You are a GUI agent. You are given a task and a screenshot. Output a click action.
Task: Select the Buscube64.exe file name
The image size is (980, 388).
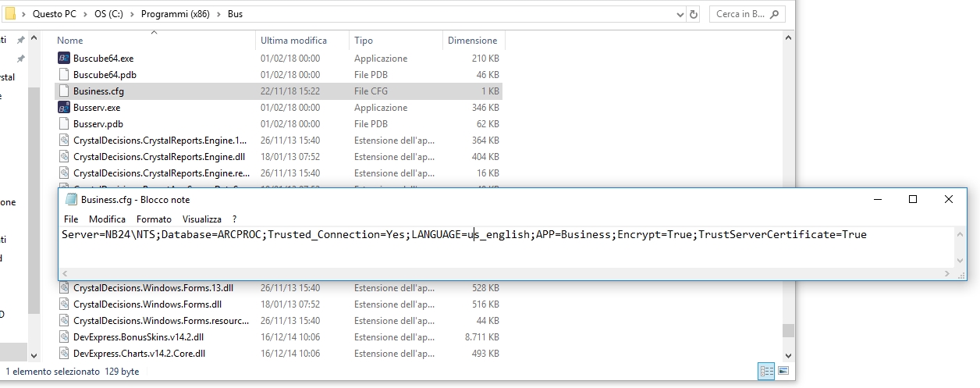point(103,59)
